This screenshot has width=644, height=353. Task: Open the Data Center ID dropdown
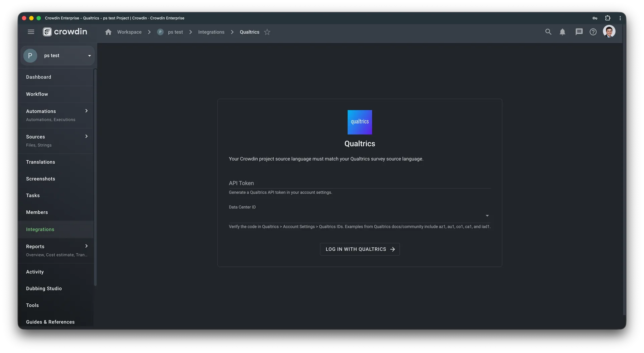coord(487,216)
